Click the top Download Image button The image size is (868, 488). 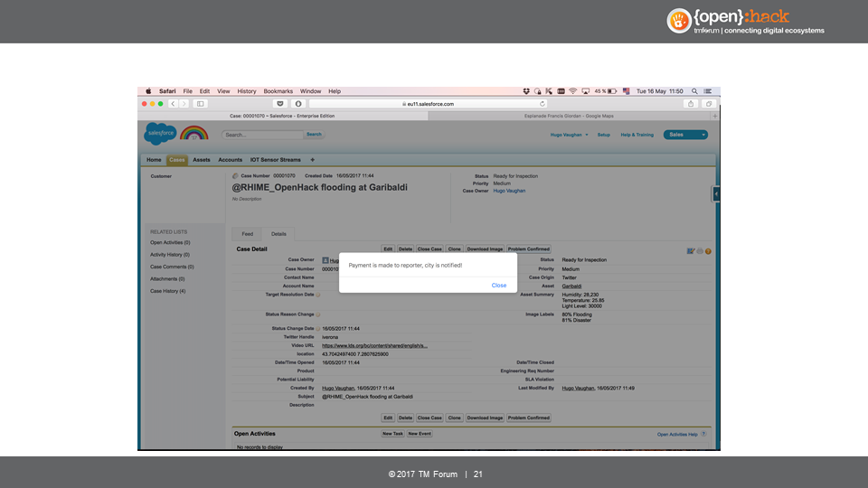485,249
